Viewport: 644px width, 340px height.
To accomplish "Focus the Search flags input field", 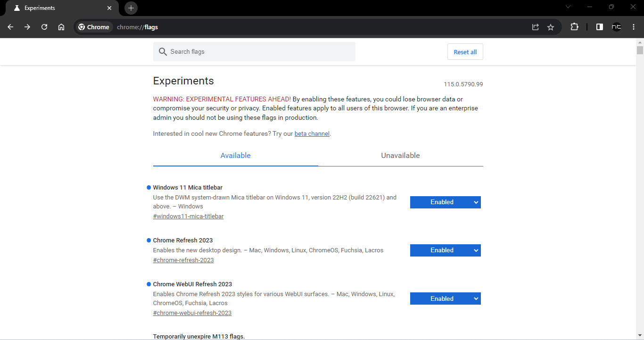I will (254, 52).
